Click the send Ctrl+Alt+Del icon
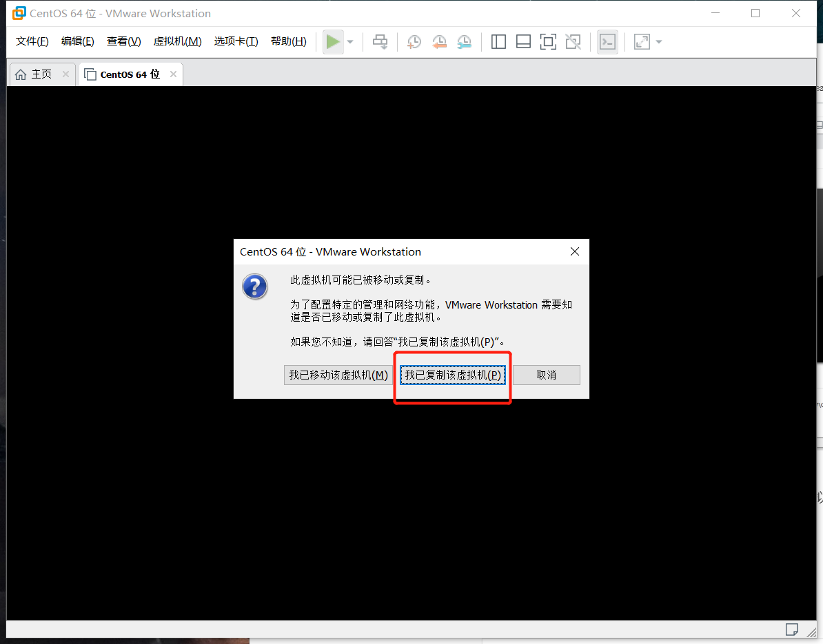This screenshot has height=644, width=823. click(380, 42)
